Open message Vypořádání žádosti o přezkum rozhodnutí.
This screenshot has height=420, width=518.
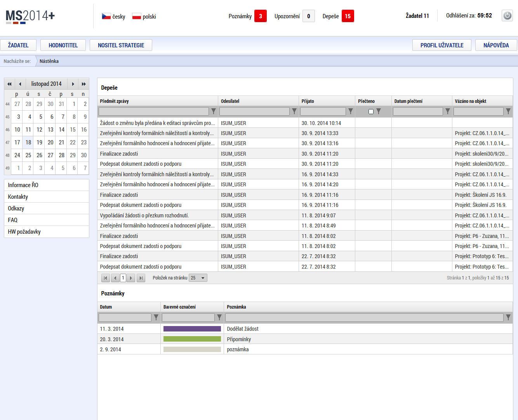coord(305,215)
